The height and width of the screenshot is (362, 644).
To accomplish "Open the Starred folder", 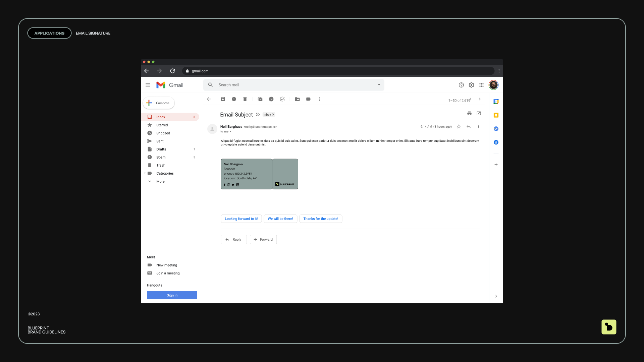I will [x=162, y=125].
